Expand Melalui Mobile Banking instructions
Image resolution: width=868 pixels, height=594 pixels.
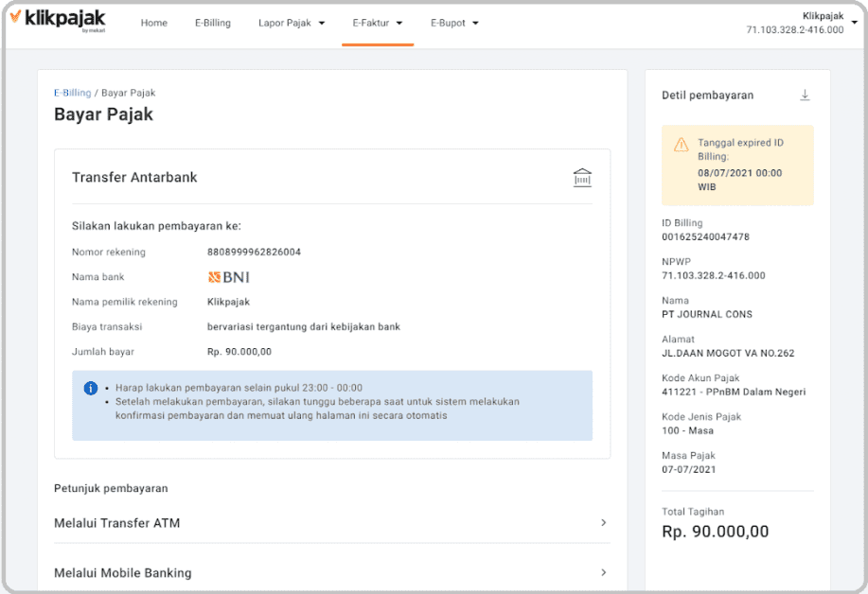(x=331, y=572)
